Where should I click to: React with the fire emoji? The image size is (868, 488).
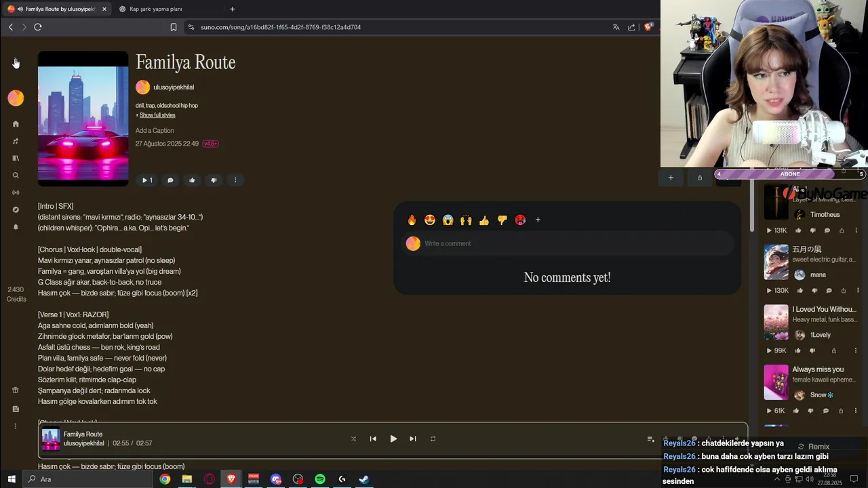pos(412,220)
